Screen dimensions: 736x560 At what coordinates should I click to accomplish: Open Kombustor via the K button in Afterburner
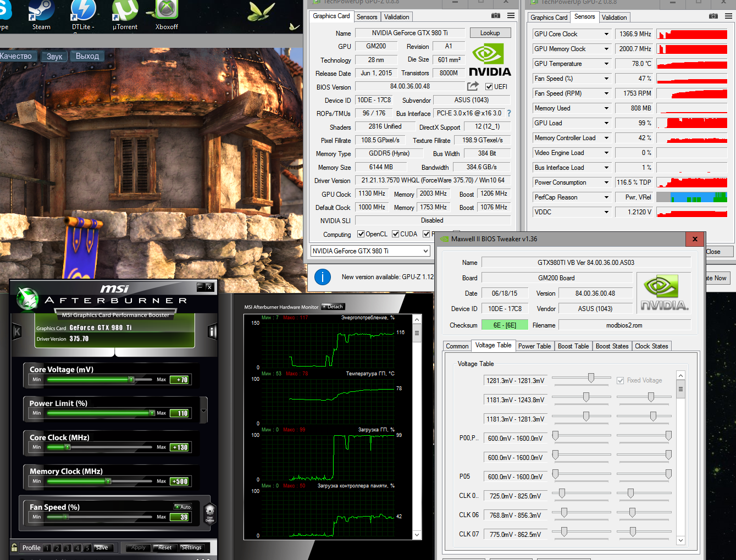[x=16, y=331]
